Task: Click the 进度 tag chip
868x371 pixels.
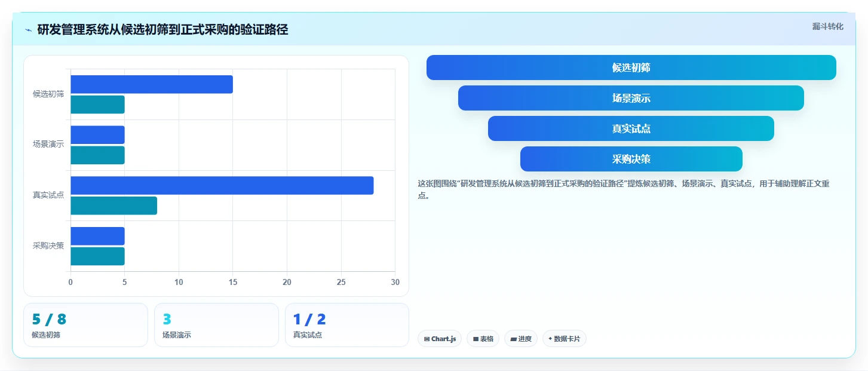Action: tap(521, 339)
